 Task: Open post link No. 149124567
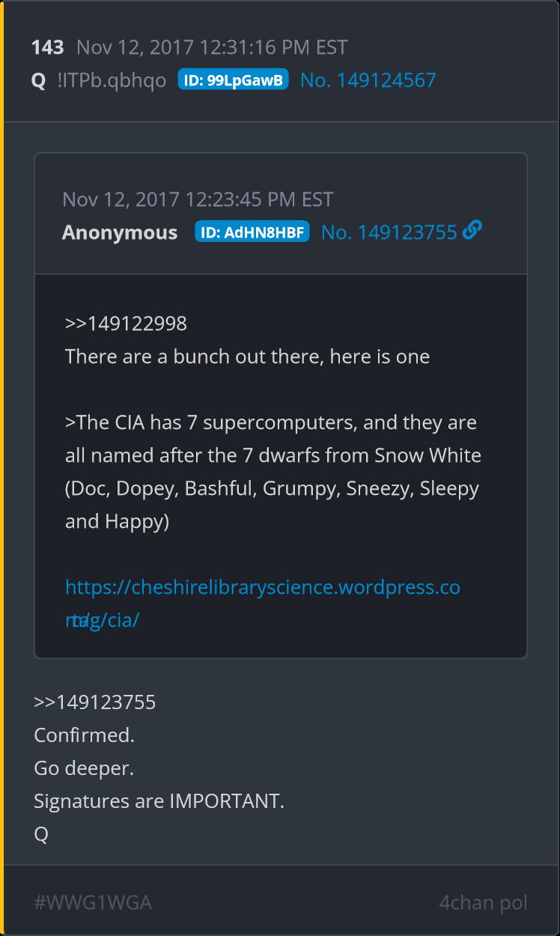368,80
